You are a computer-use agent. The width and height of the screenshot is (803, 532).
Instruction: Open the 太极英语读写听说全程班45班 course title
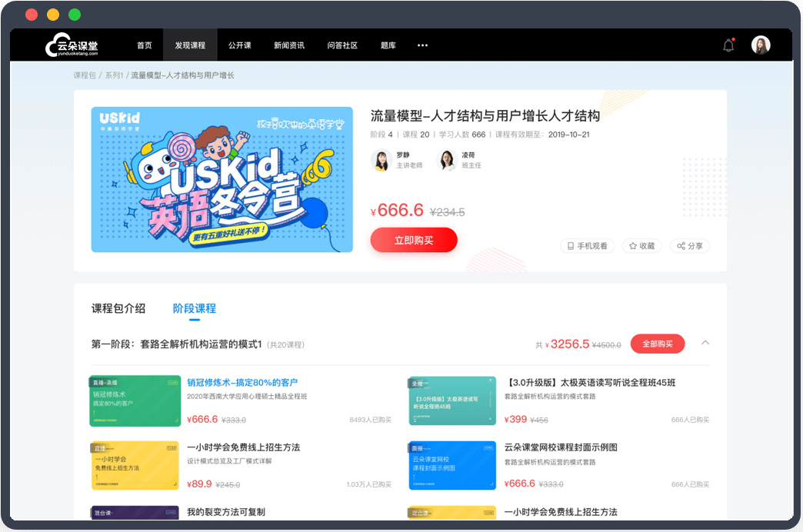(590, 383)
